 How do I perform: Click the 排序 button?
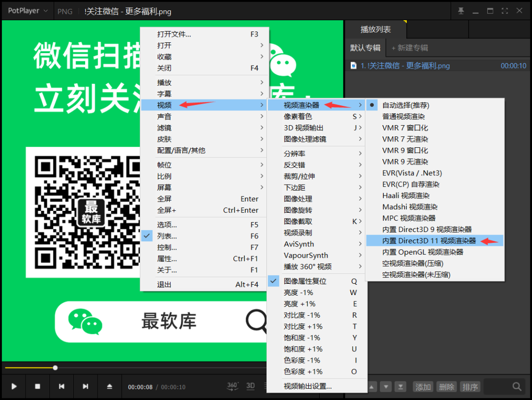[x=470, y=387]
